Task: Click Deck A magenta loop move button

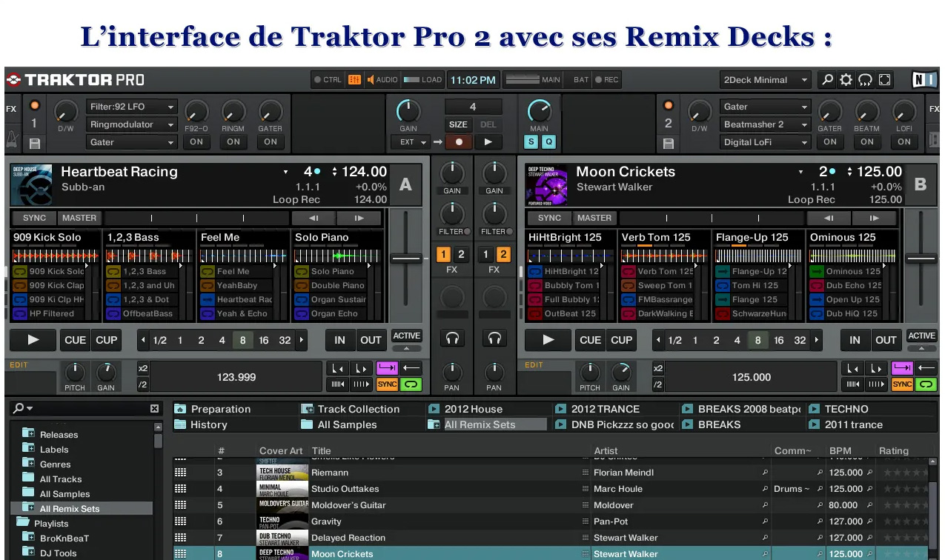Action: pyautogui.click(x=386, y=368)
